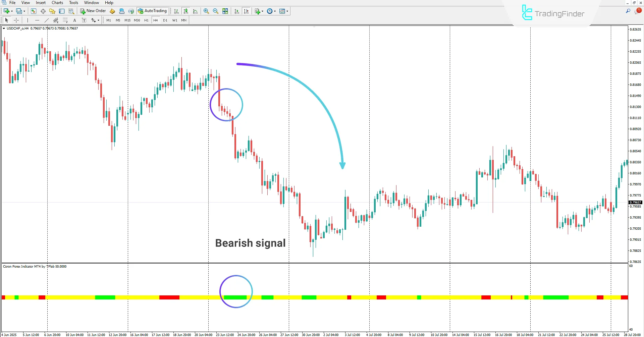This screenshot has width=644, height=337.
Task: Draw a vertical line tool
Action: click(28, 20)
